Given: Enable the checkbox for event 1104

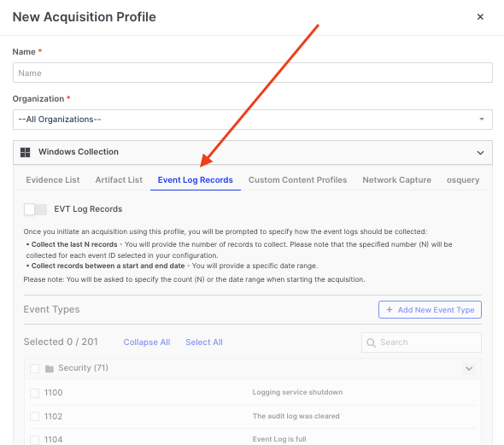Looking at the screenshot, I should pyautogui.click(x=34, y=440).
